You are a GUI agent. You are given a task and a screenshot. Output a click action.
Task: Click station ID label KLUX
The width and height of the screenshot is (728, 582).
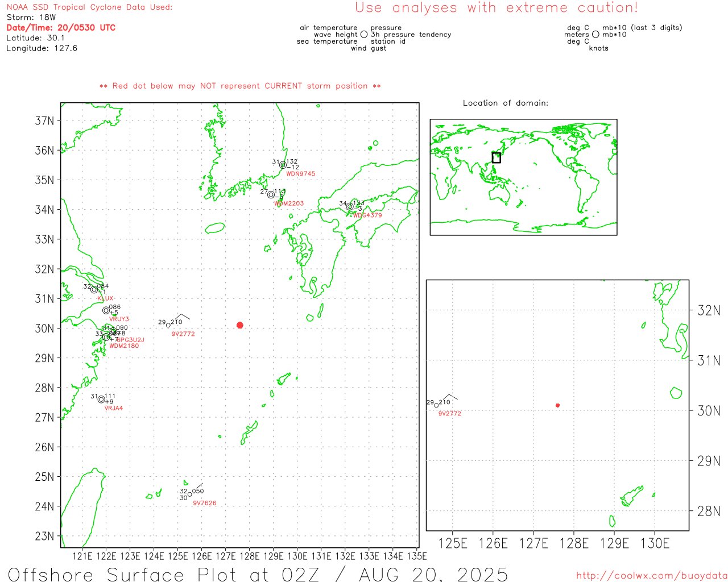[105, 298]
